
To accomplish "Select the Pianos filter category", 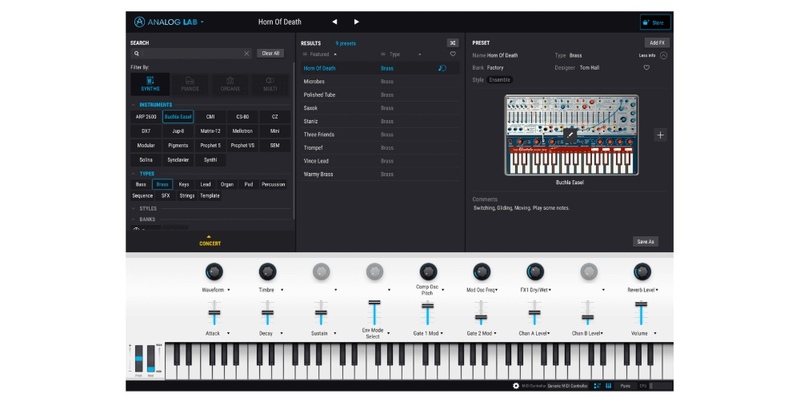I will click(x=190, y=84).
